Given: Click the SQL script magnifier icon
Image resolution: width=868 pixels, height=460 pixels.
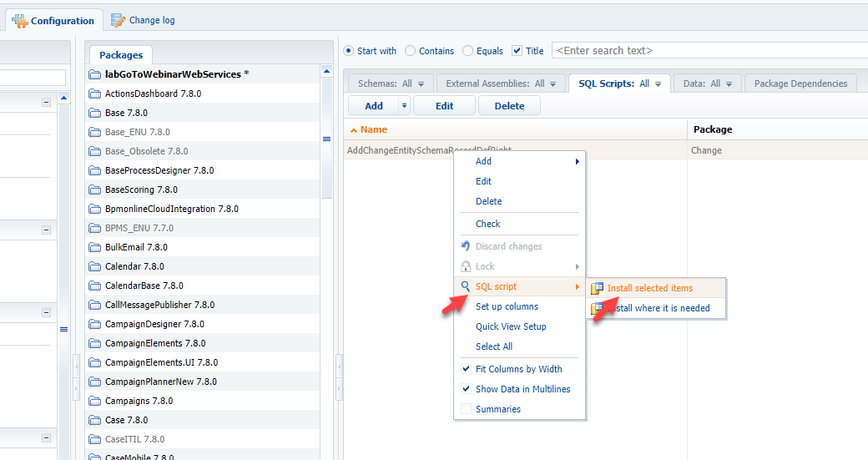Looking at the screenshot, I should [466, 286].
